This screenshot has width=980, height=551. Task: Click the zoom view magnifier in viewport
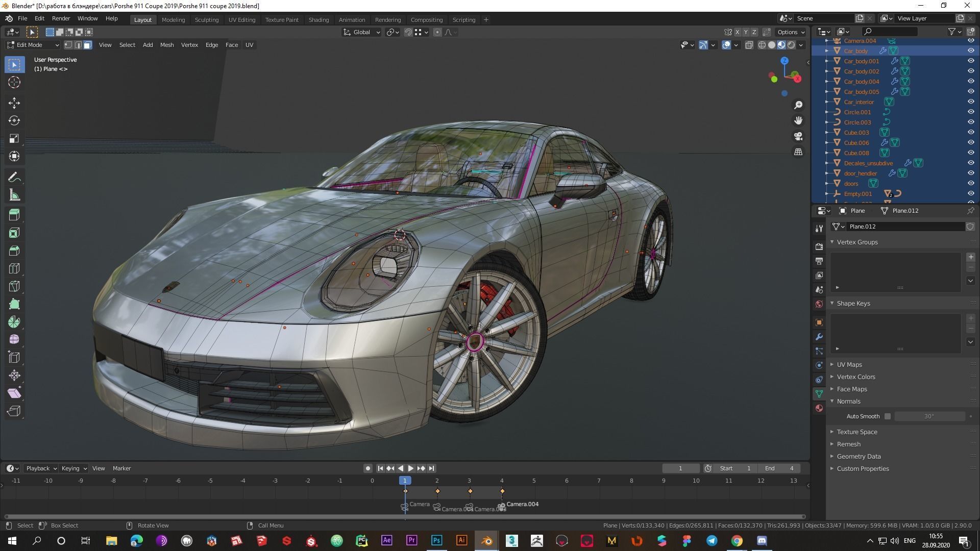point(798,105)
